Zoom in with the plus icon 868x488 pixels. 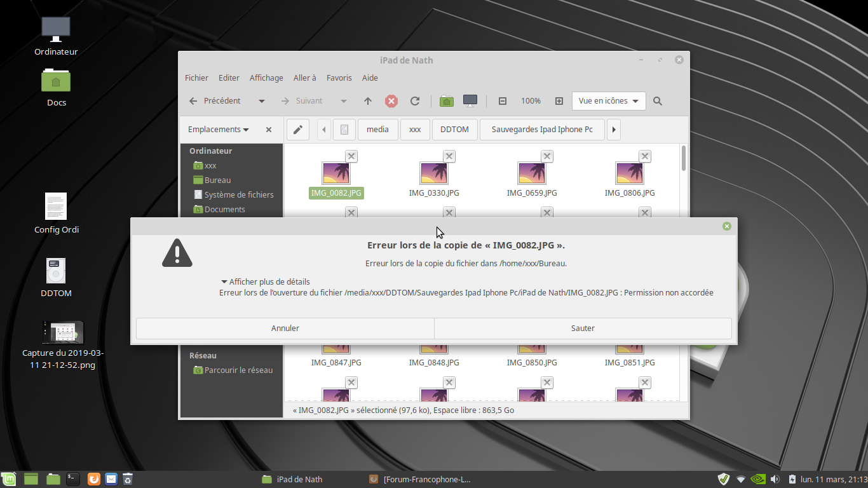559,101
